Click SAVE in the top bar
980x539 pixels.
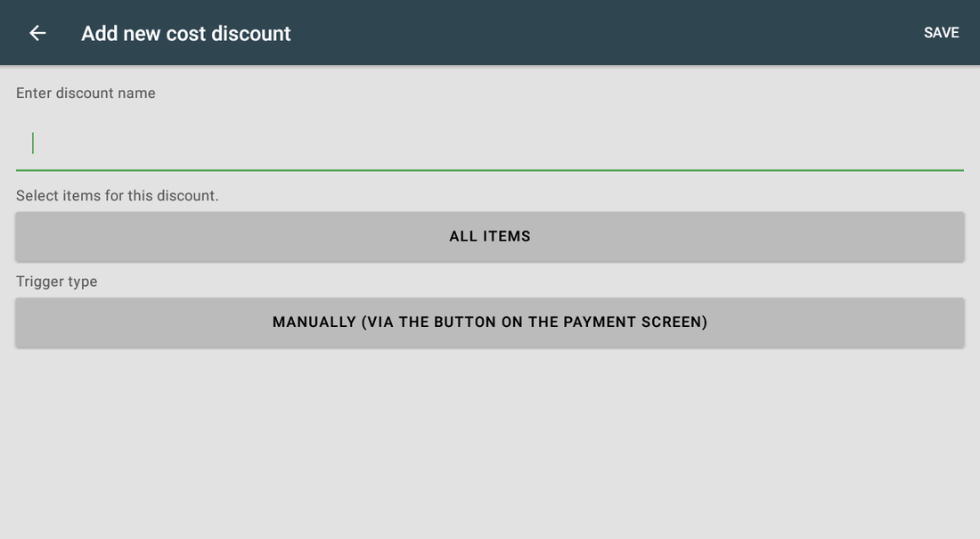942,32
